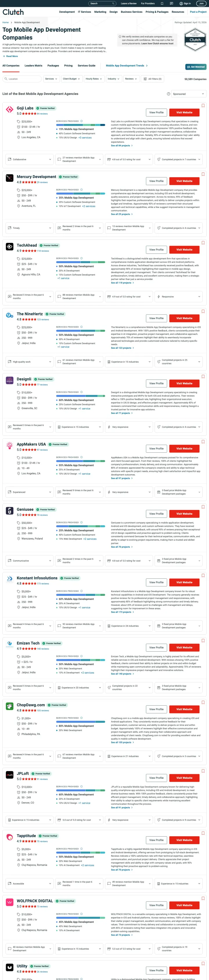Viewport: 209px width, 980px height.
Task: Bookmark the Goji Labs listing
Action: click(203, 105)
